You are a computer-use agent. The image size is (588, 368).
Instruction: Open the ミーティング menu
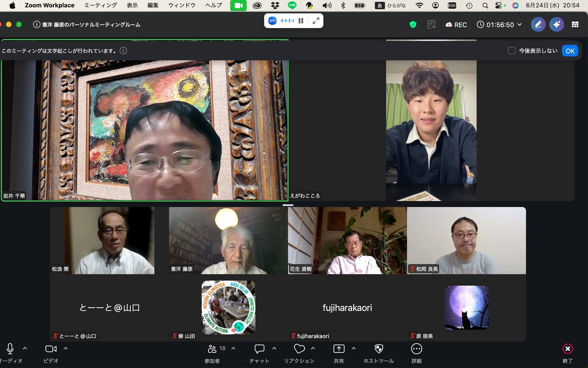click(101, 6)
